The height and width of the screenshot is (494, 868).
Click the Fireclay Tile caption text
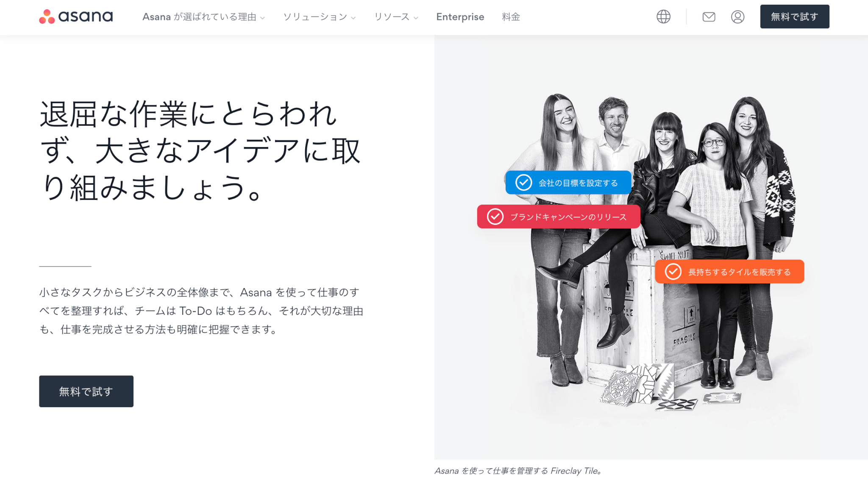(518, 471)
